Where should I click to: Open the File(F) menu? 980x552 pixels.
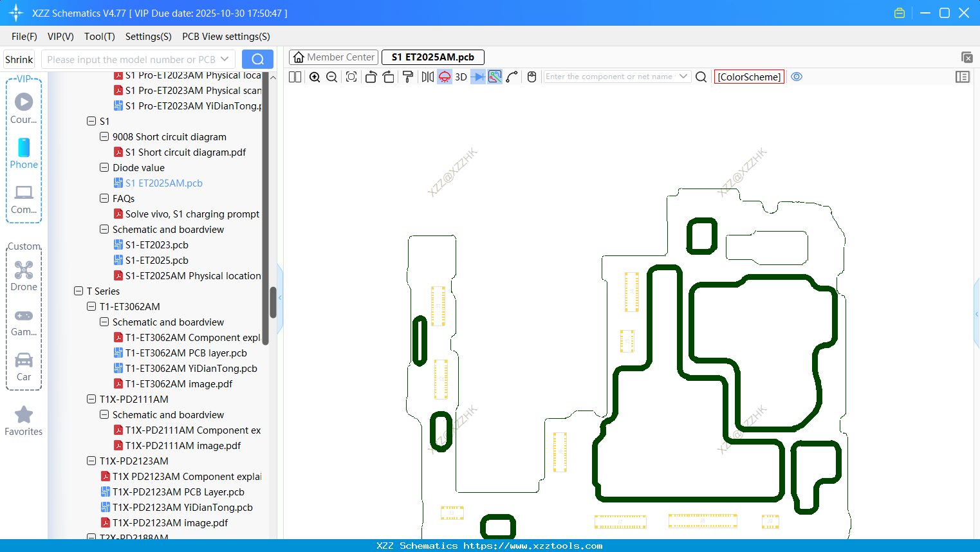pos(24,37)
